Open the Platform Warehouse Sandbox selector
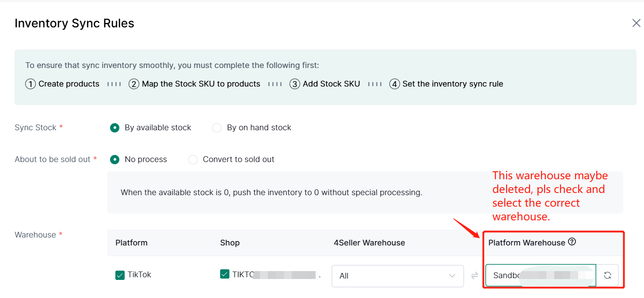This screenshot has height=298, width=644. (x=540, y=275)
